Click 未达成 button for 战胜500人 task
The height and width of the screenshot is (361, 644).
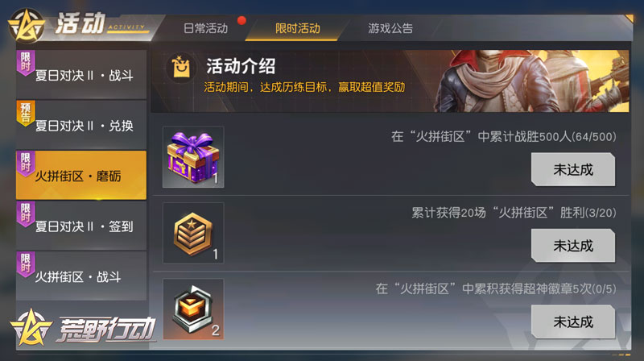[x=573, y=169]
